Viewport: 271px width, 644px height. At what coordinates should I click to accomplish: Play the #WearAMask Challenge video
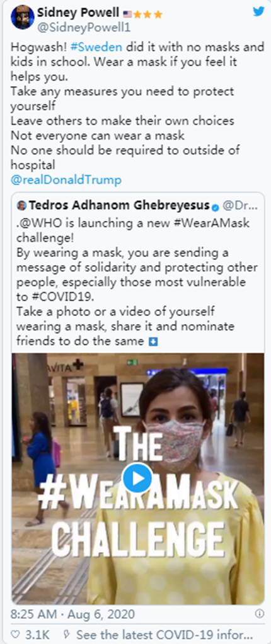click(138, 478)
